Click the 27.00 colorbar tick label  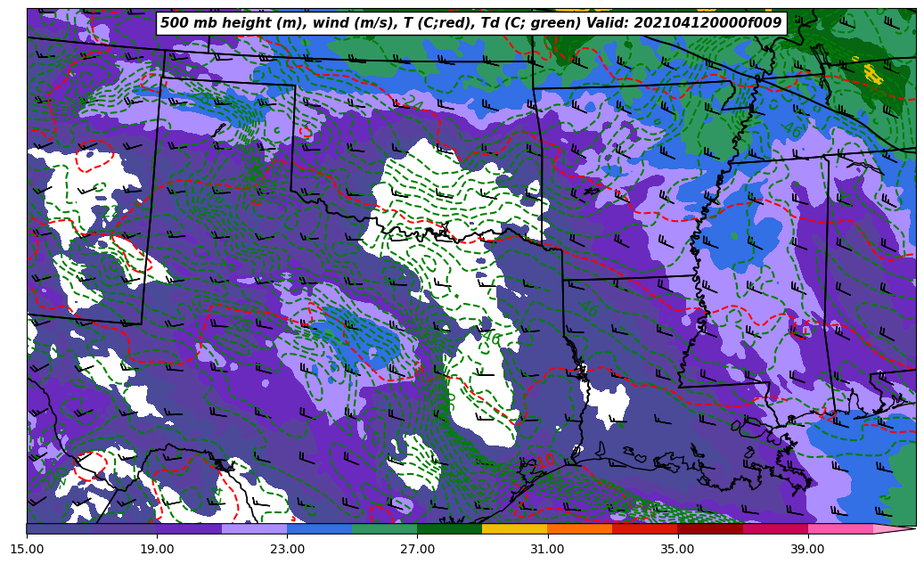[417, 549]
